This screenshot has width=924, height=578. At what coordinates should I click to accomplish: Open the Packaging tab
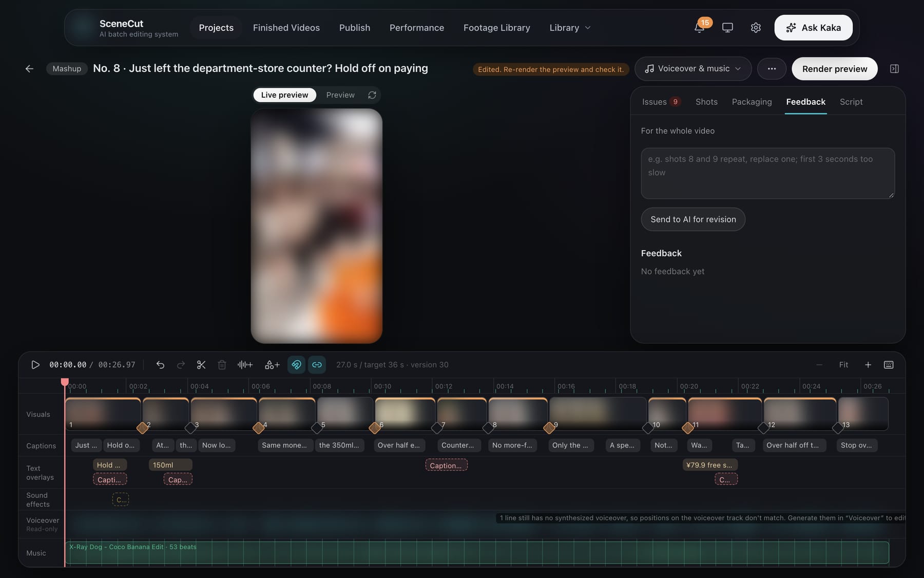tap(752, 102)
